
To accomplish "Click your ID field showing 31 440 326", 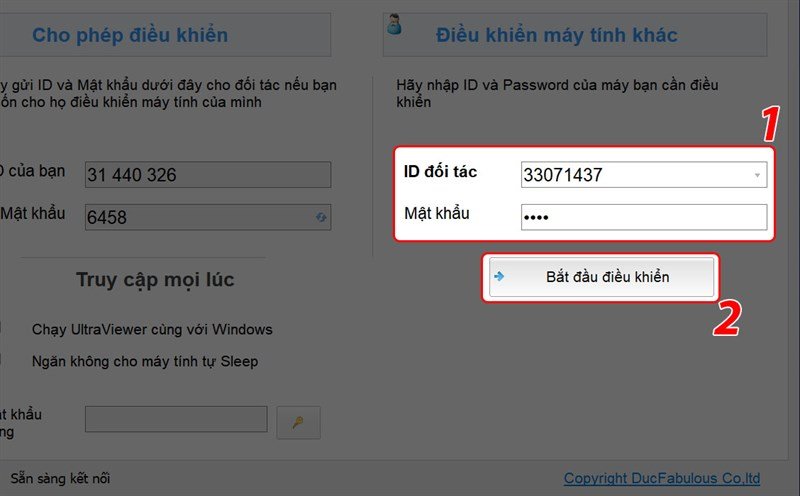I will tap(207, 175).
